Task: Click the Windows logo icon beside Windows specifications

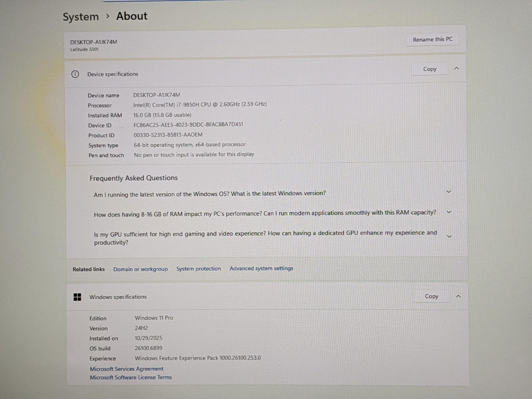Action: point(77,297)
